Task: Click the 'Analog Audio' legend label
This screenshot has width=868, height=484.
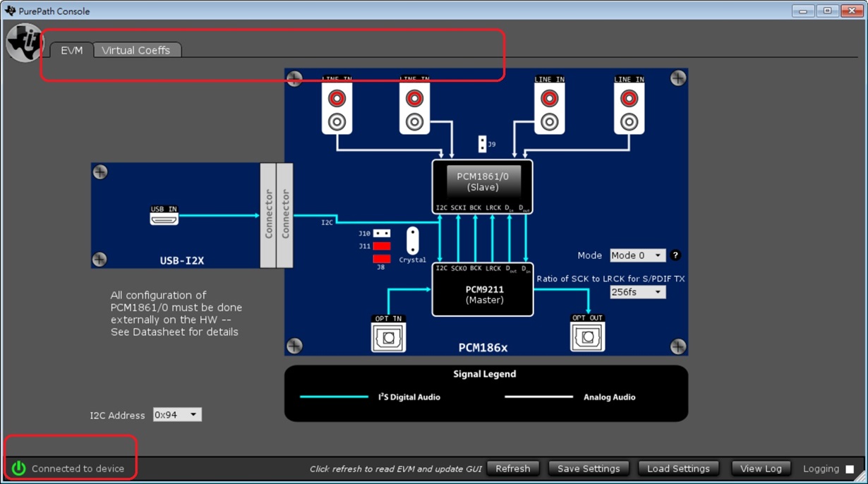Action: [609, 397]
